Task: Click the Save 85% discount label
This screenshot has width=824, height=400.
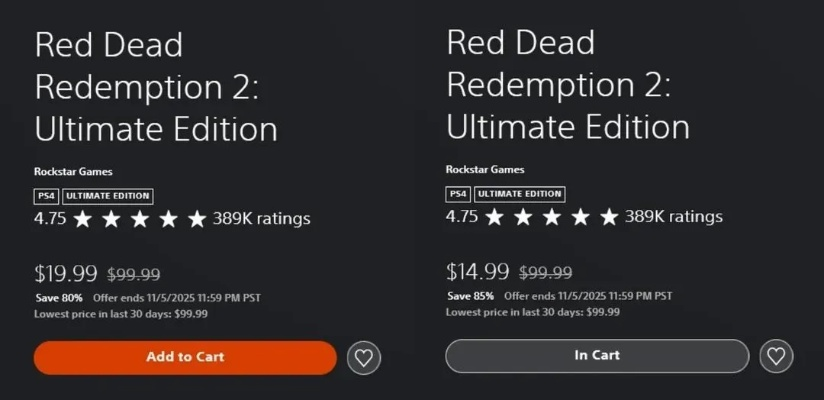Action: 468,296
